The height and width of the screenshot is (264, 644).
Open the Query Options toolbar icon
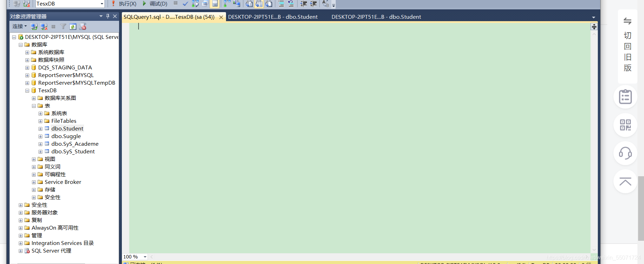coord(205,4)
